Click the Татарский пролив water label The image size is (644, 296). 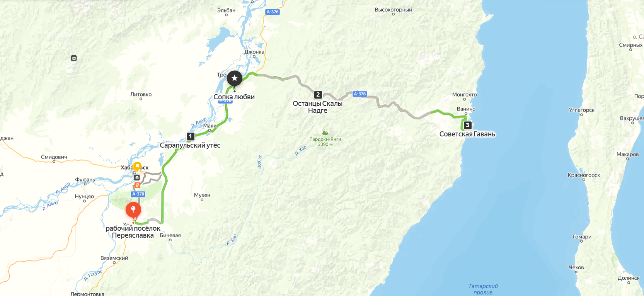483,289
